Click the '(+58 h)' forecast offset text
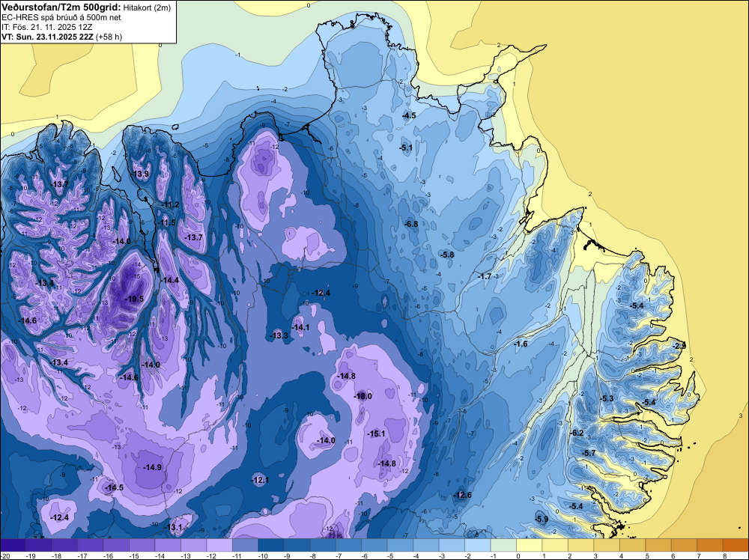 [109, 37]
